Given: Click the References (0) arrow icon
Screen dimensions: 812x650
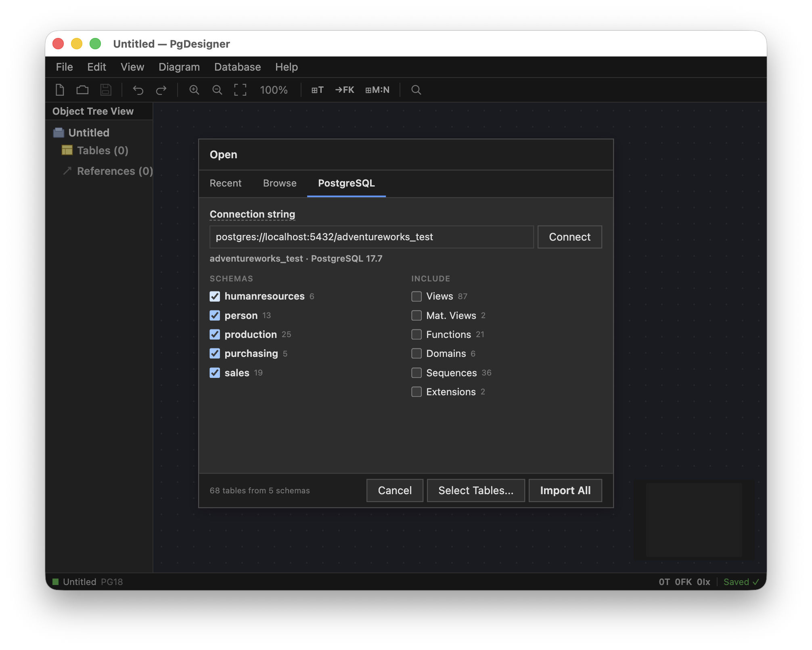Looking at the screenshot, I should click(x=67, y=171).
